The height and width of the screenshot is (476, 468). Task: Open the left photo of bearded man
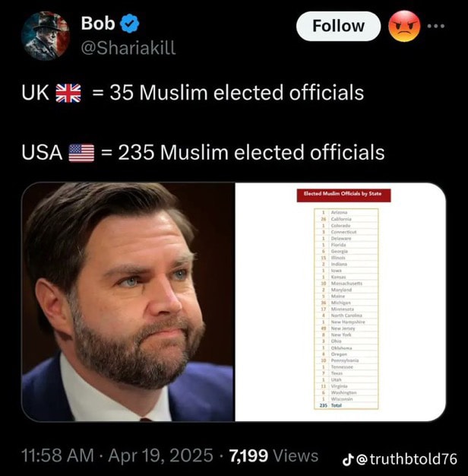point(128,302)
